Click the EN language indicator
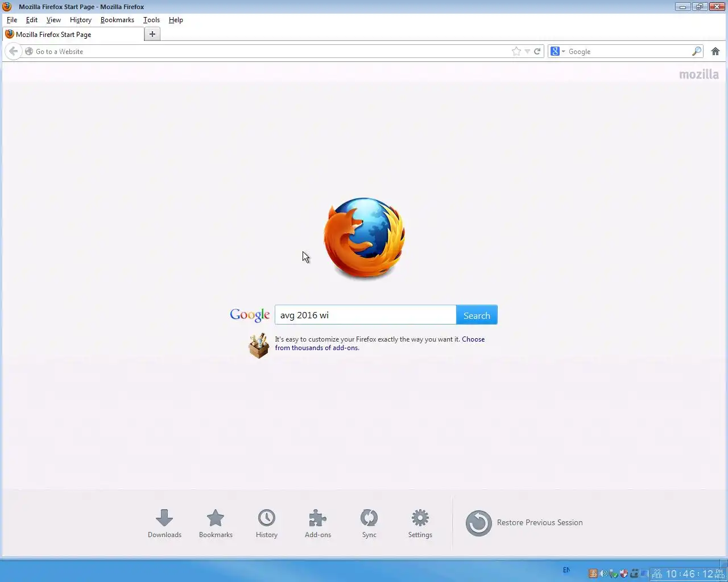Viewport: 728px width, 582px height. [566, 569]
